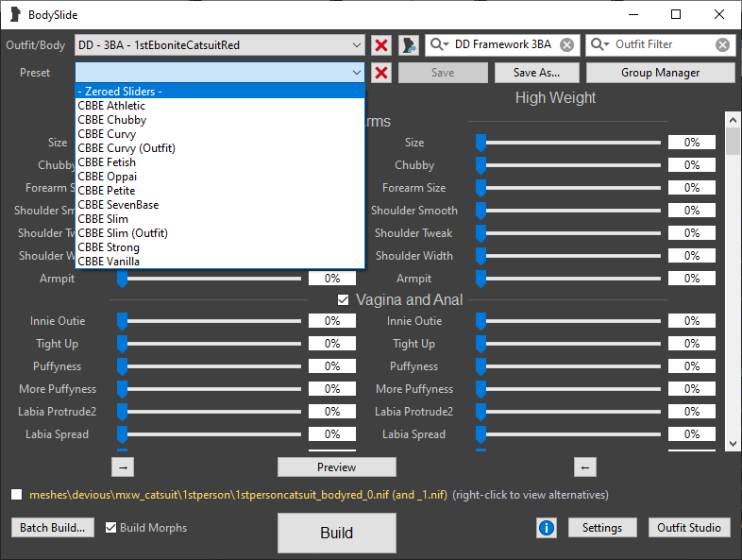Click the Preview button

(336, 467)
